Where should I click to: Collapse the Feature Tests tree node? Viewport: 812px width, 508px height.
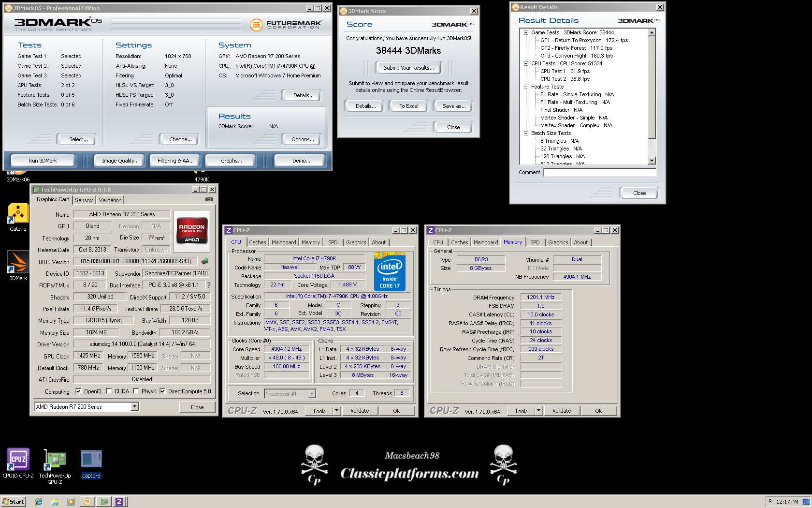pos(526,87)
